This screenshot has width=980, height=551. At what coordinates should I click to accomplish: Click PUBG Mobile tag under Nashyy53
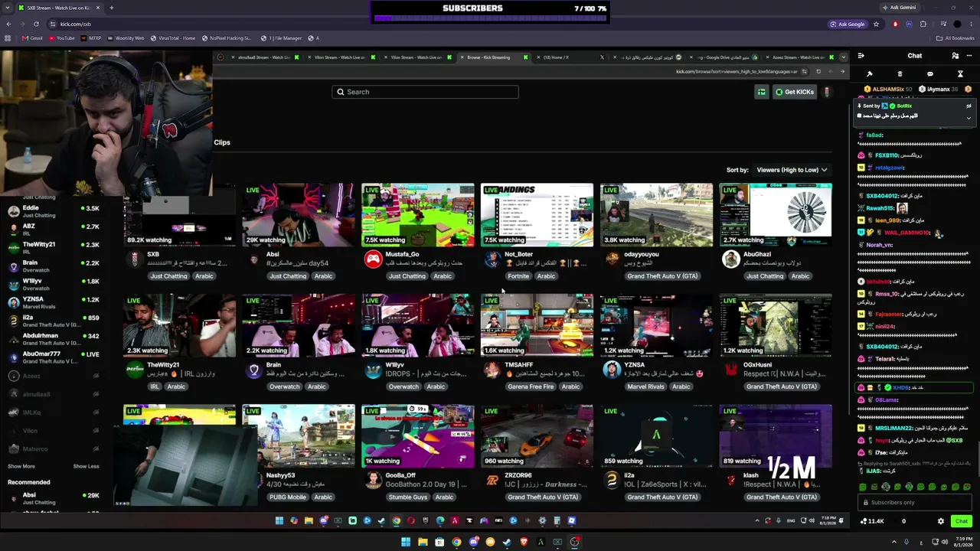(288, 497)
